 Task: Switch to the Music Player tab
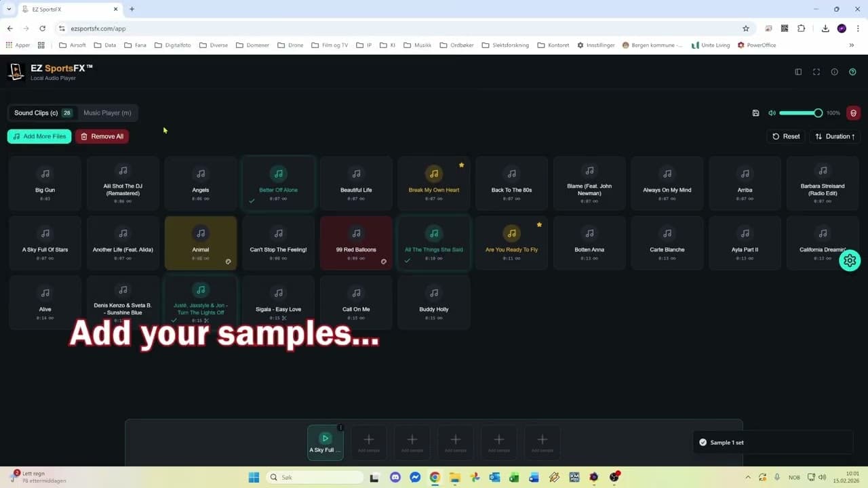click(x=107, y=113)
